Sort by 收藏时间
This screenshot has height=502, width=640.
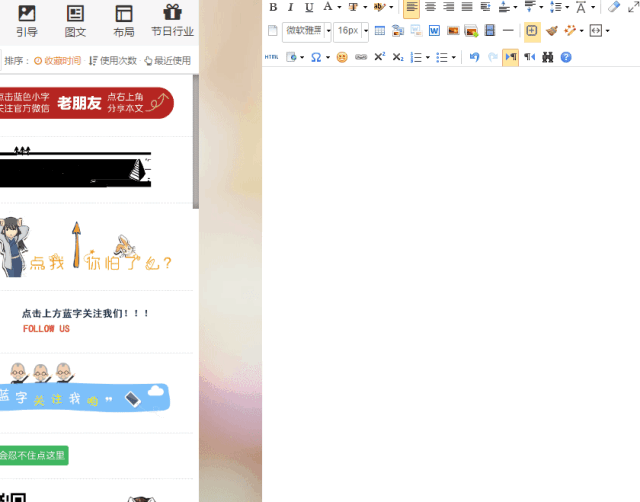point(58,61)
